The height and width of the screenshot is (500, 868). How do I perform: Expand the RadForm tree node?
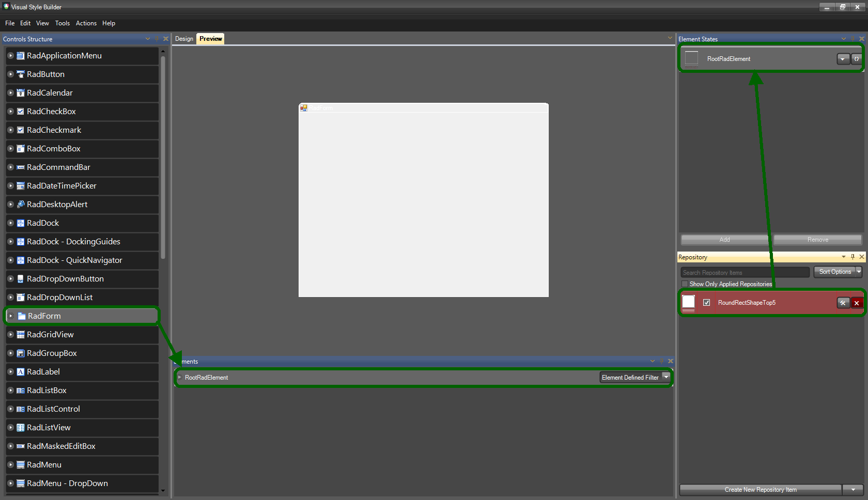point(10,316)
